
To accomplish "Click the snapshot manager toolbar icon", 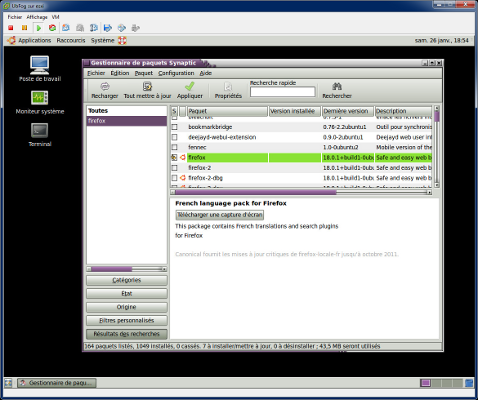I will pyautogui.click(x=94, y=28).
